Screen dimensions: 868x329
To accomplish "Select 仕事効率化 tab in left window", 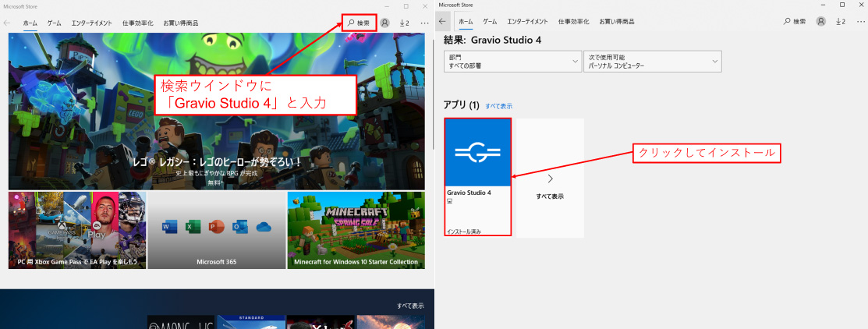I will (138, 23).
